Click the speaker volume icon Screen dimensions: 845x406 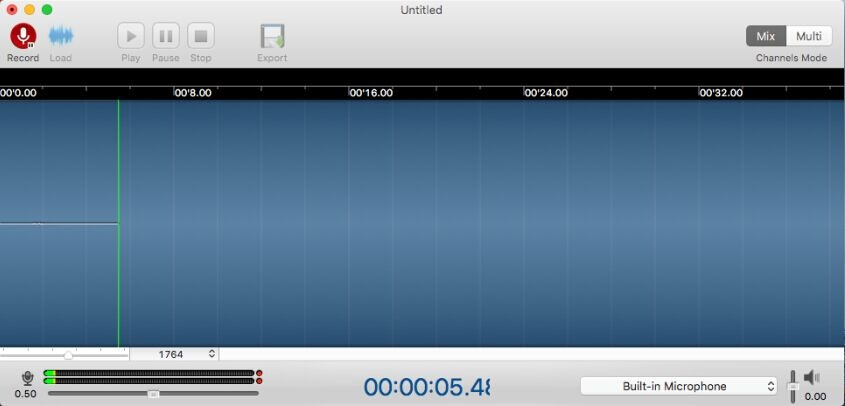tap(812, 377)
